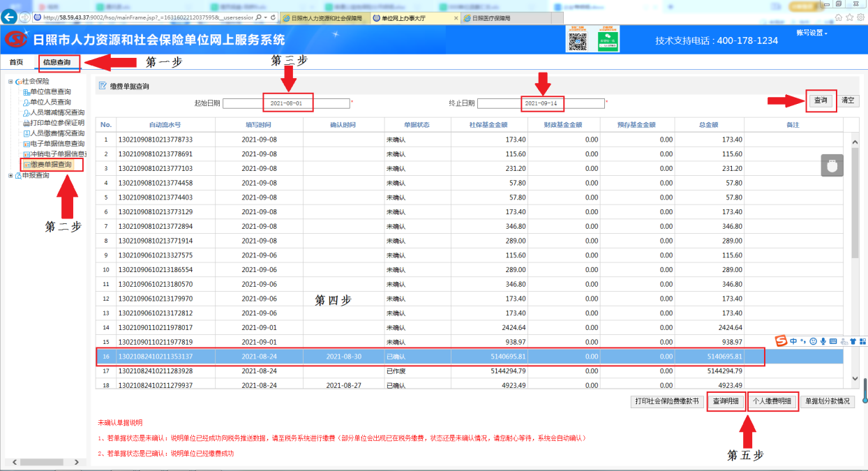Click the 清空 button

coord(848,100)
